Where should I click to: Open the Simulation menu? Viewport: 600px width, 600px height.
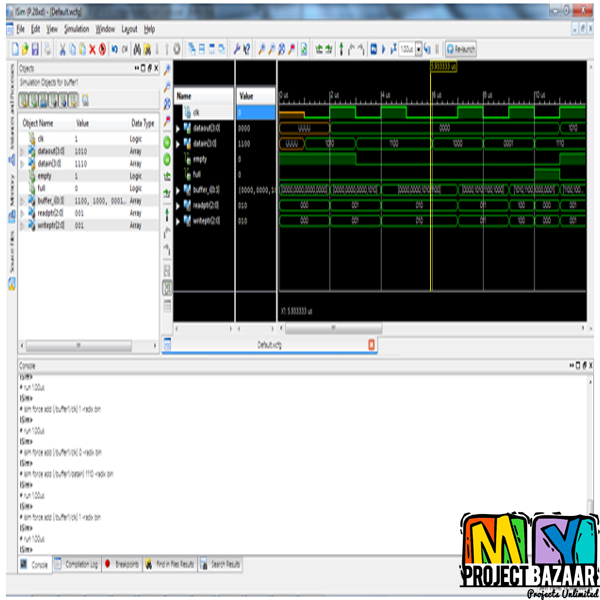point(77,30)
